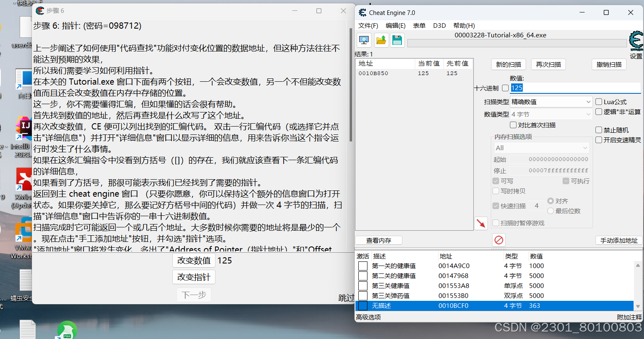Image resolution: width=644 pixels, height=339 pixels.
Task: Click 改变数值 in the tutorial window
Action: pyautogui.click(x=194, y=261)
